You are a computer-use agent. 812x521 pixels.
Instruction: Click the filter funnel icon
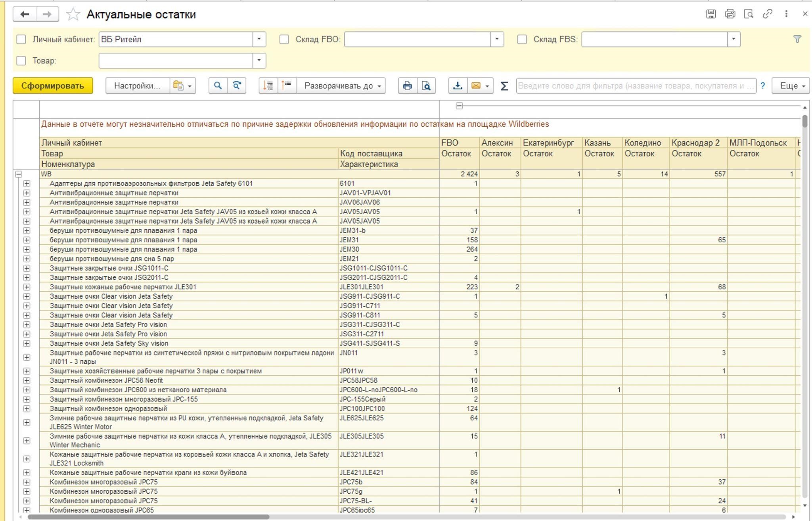[797, 39]
